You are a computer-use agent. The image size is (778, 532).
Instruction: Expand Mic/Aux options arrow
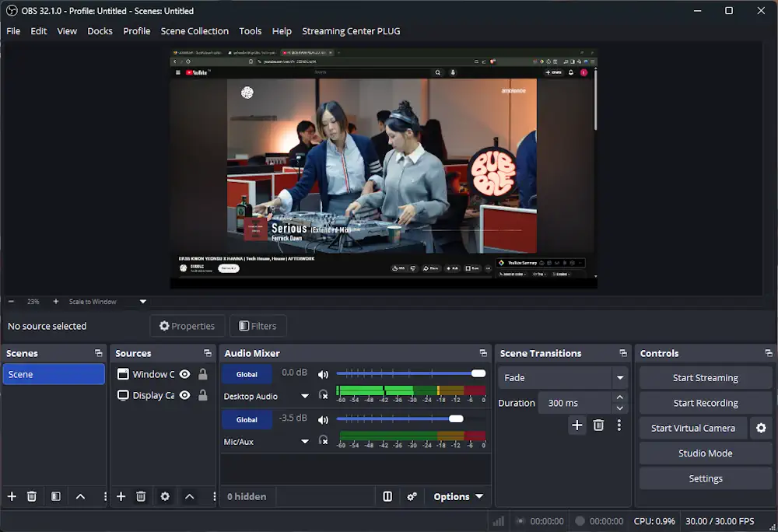[305, 441]
